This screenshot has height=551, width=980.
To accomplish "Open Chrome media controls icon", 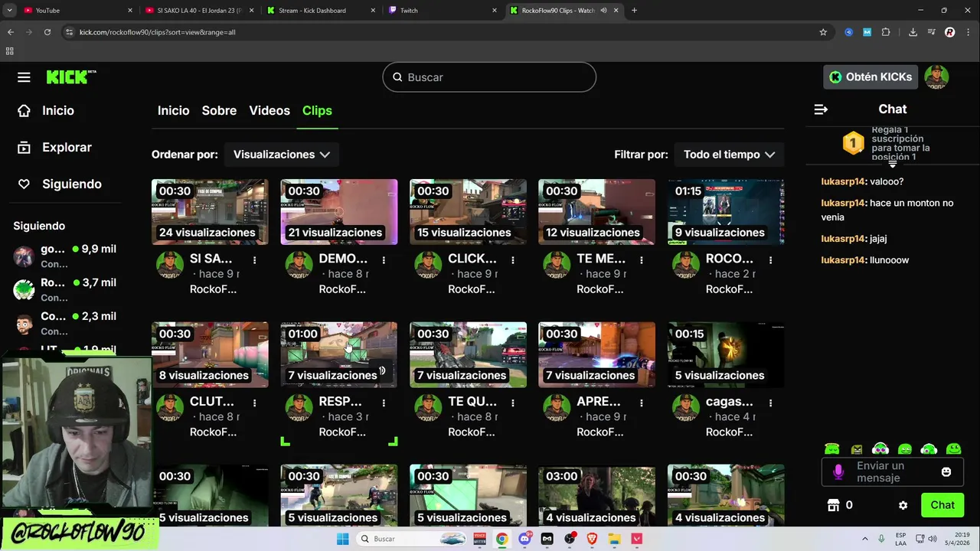I will click(931, 32).
